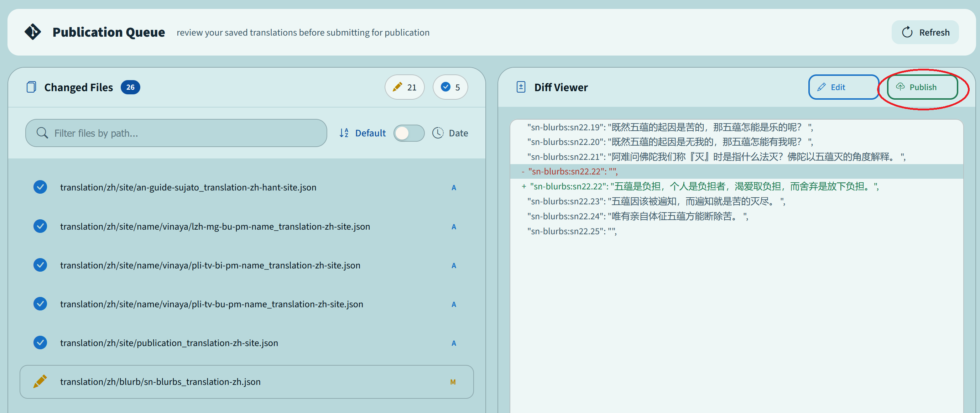
Task: Click the clock icon beside Date
Action: [x=438, y=133]
